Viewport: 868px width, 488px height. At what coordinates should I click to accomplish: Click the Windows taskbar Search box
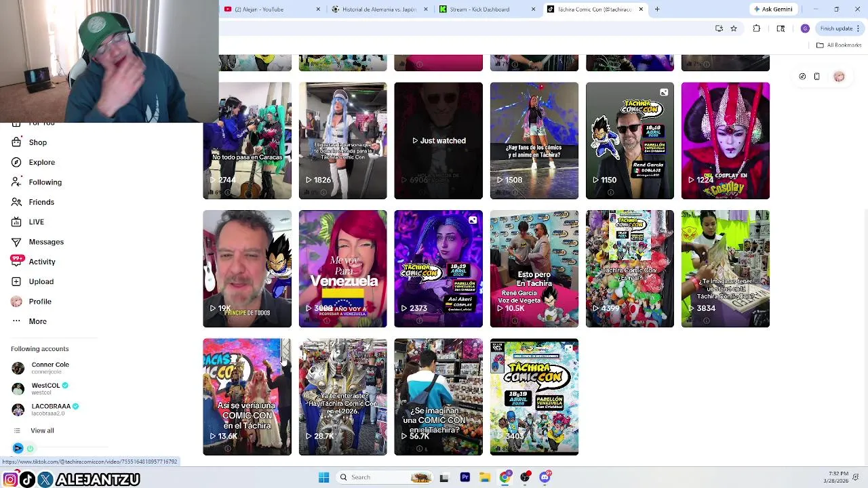click(386, 477)
